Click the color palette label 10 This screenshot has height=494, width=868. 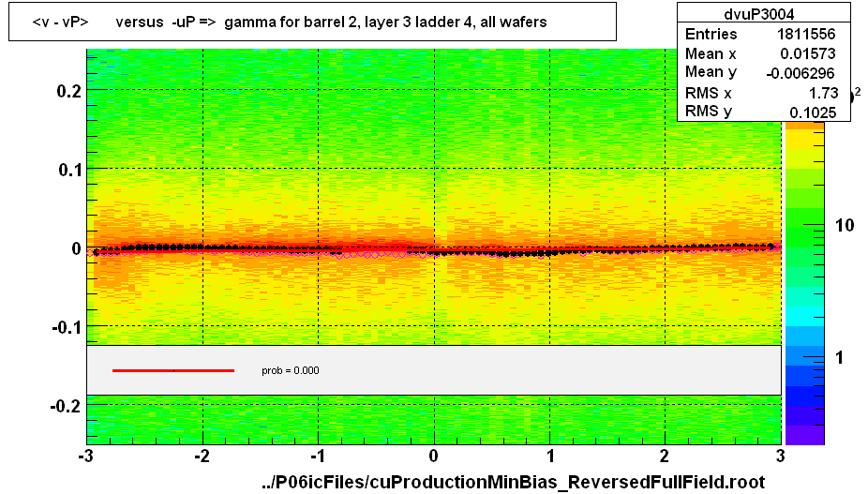click(x=844, y=225)
